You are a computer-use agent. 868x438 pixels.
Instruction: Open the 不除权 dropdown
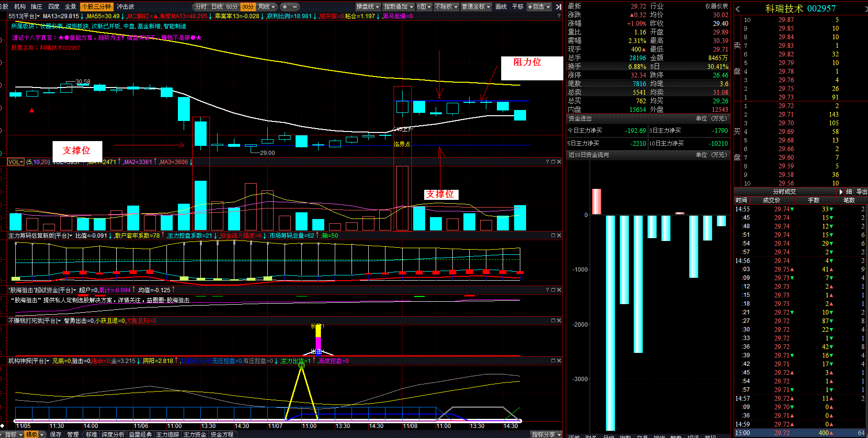(446, 7)
